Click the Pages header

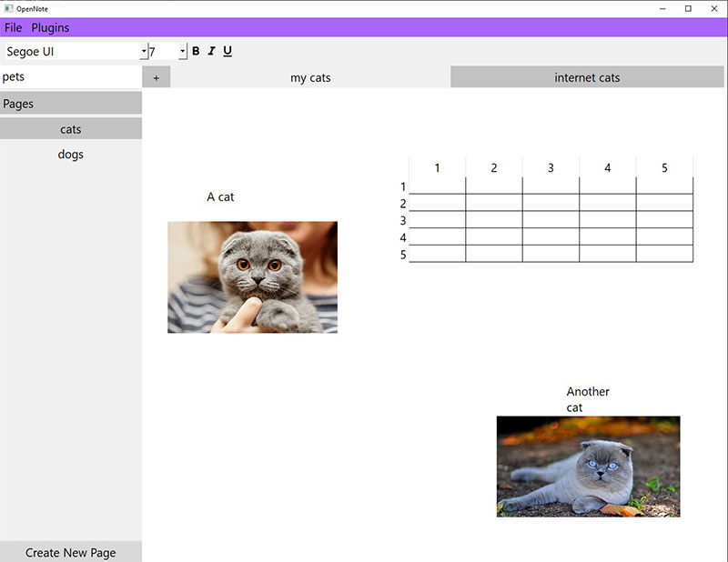pos(71,103)
